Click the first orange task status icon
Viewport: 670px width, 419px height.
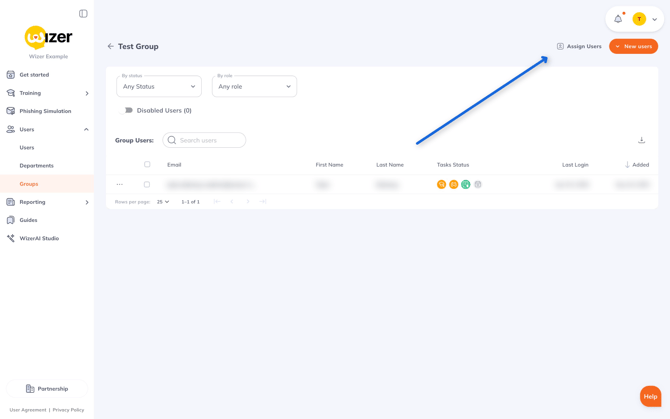[441, 184]
